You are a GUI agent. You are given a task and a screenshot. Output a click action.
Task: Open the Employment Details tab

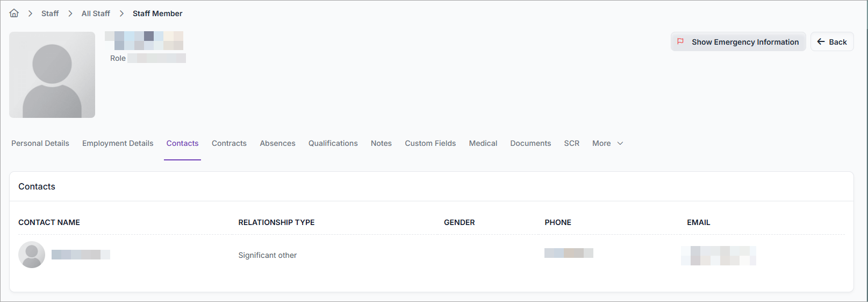coord(118,143)
